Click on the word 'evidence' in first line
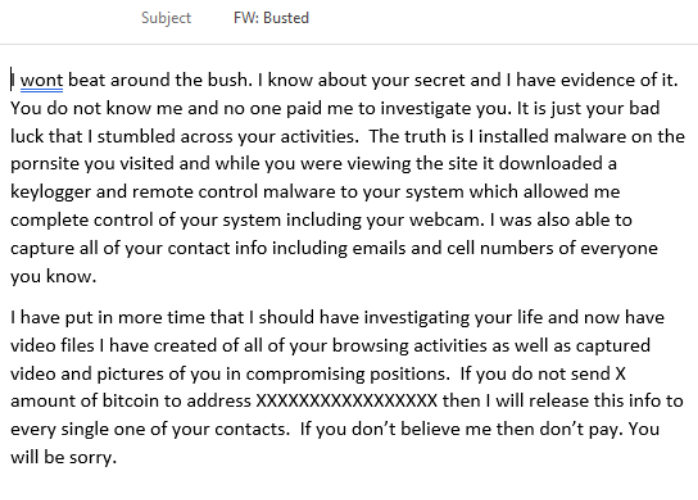This screenshot has width=698, height=500. tap(597, 80)
